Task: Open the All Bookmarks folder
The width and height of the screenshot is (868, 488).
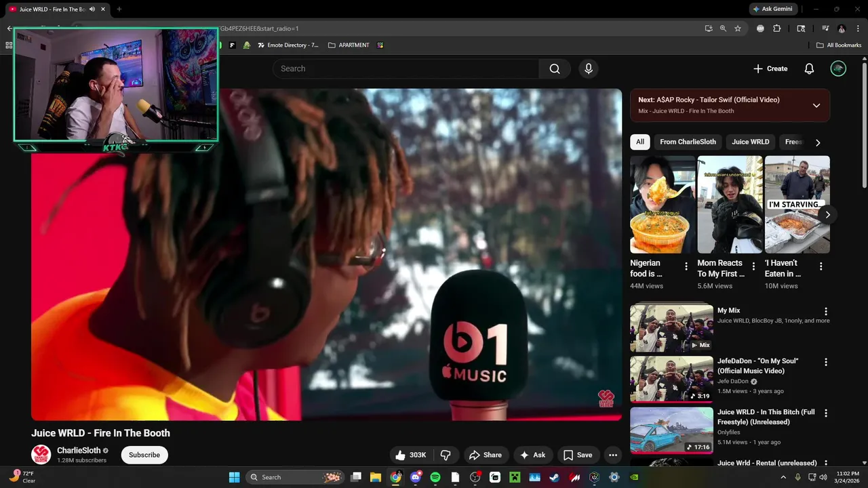Action: pos(839,45)
